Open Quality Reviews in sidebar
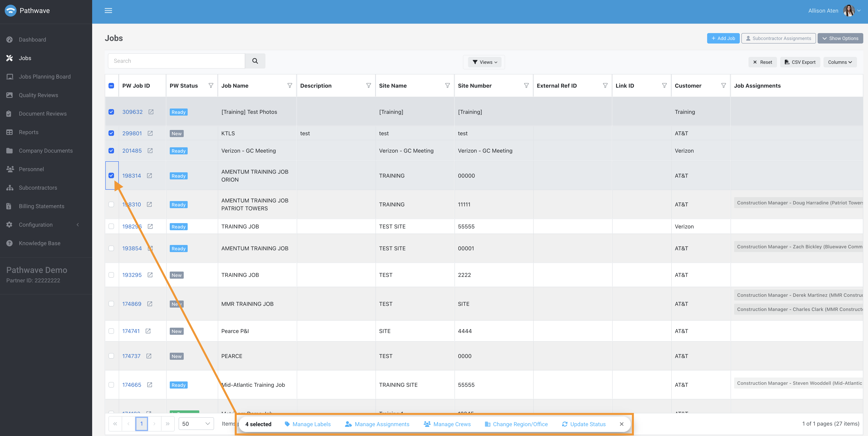 [38, 95]
